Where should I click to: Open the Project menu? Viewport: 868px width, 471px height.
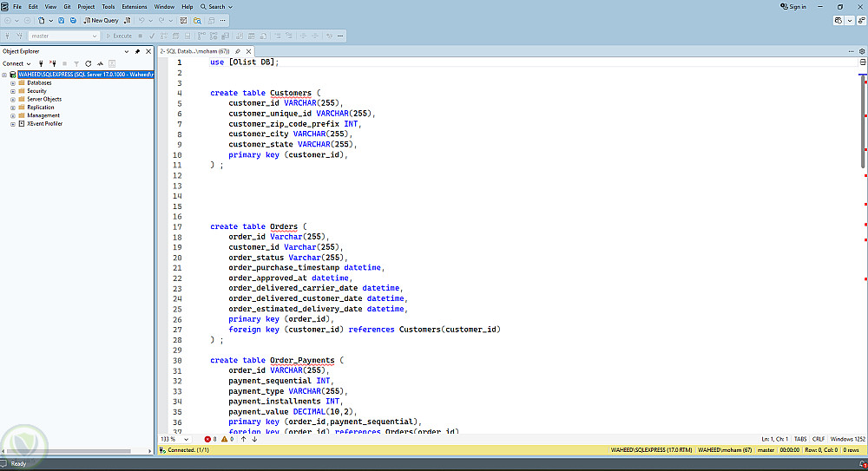point(86,7)
